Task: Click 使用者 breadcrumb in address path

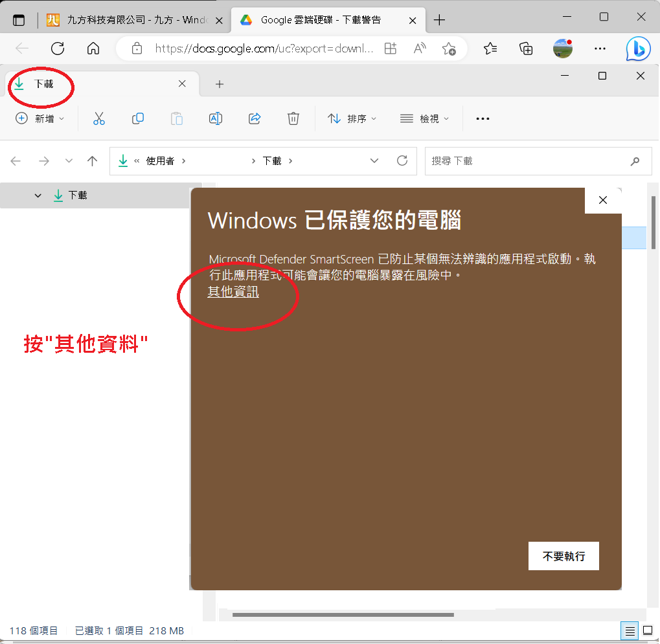Action: click(x=161, y=161)
